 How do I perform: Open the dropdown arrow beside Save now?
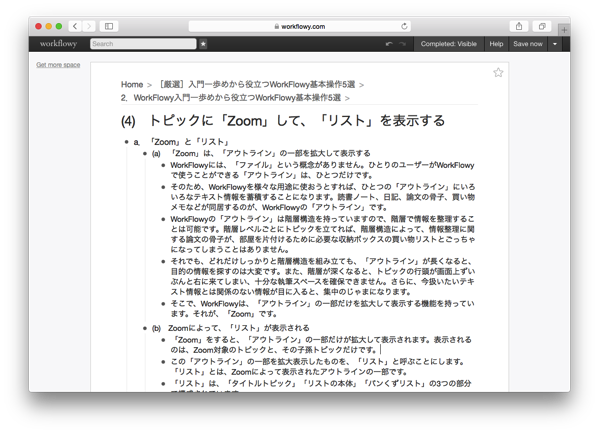[x=555, y=44]
